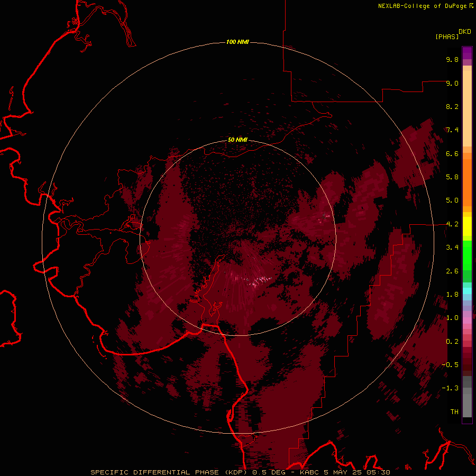The height and width of the screenshot is (476, 476).
Task: Click the 8.2 colorbar value
Action: 452,106
